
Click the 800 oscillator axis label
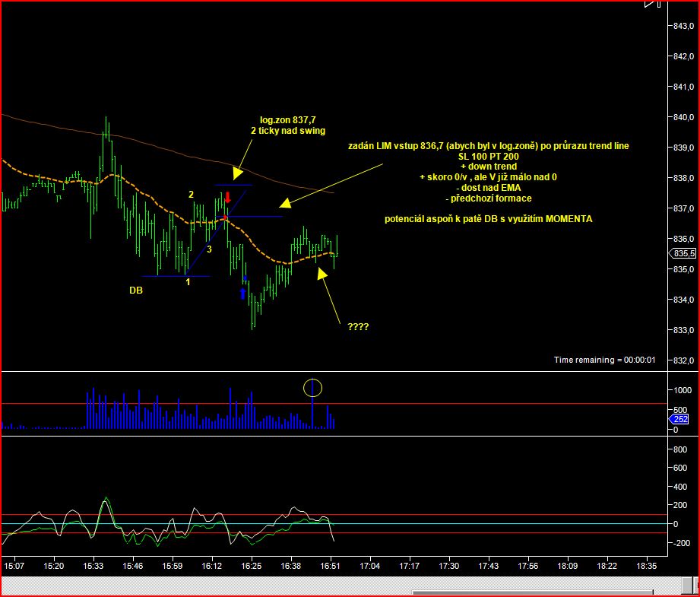(680, 449)
